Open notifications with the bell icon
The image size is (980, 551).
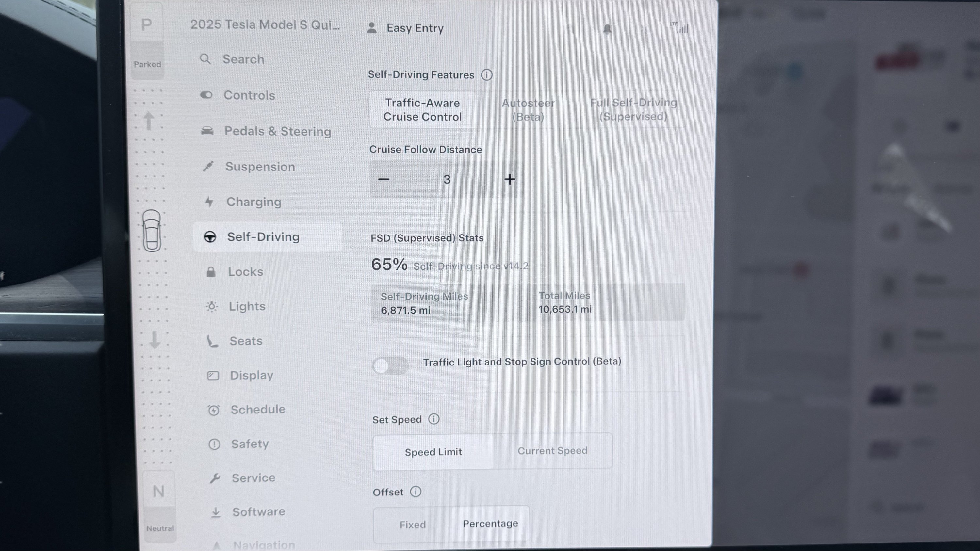[607, 29]
